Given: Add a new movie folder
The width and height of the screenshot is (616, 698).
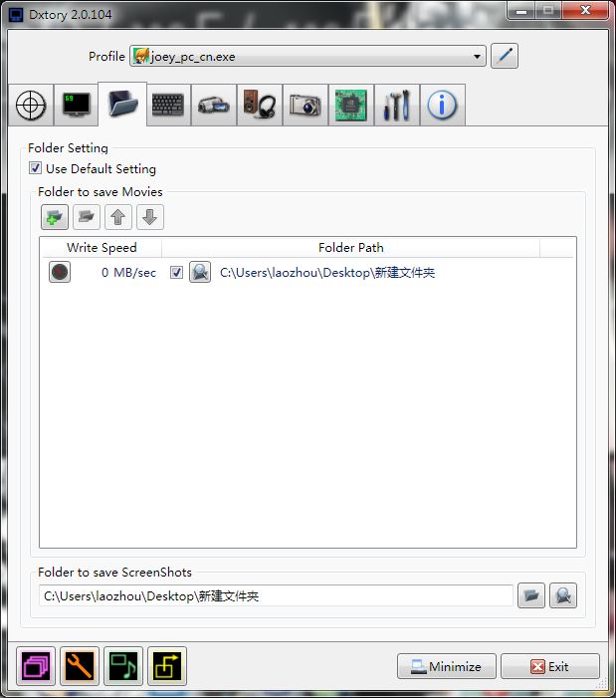Looking at the screenshot, I should pyautogui.click(x=55, y=217).
